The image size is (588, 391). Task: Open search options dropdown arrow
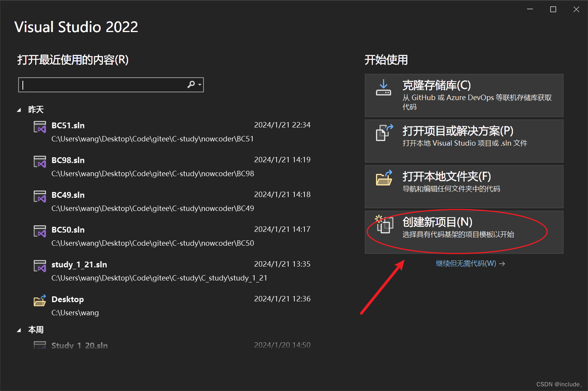(x=200, y=85)
